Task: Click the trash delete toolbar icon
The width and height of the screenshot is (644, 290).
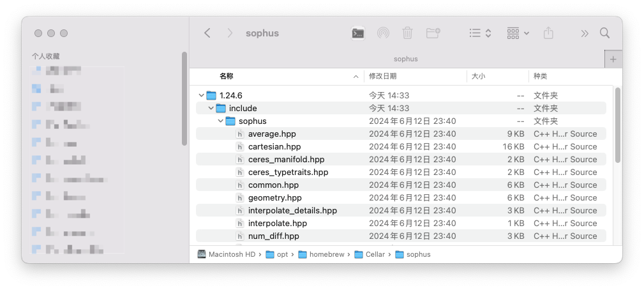Action: tap(407, 33)
